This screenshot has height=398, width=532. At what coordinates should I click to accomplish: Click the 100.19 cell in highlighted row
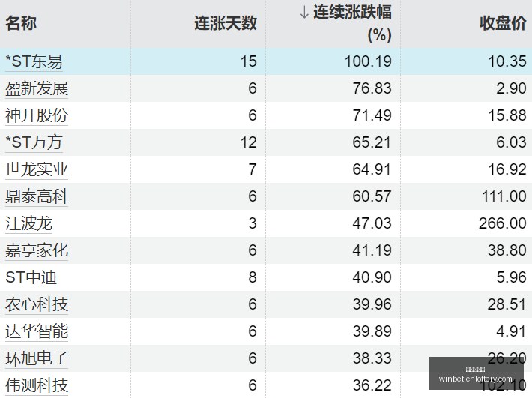coord(368,61)
